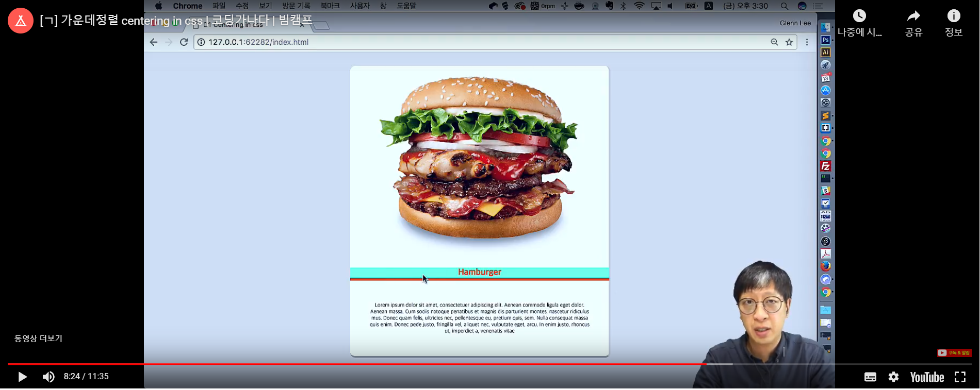The image size is (980, 390).
Task: Click the battery status icon
Action: click(691, 6)
